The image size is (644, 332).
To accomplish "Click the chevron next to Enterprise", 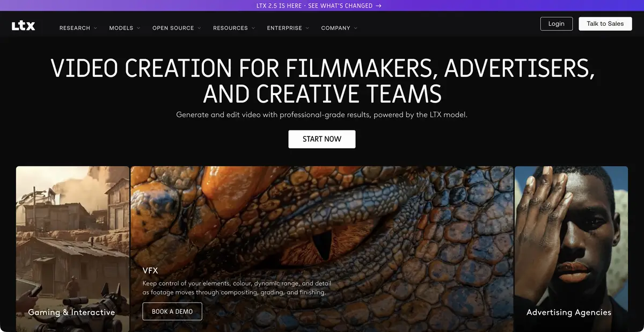I will click(x=308, y=28).
